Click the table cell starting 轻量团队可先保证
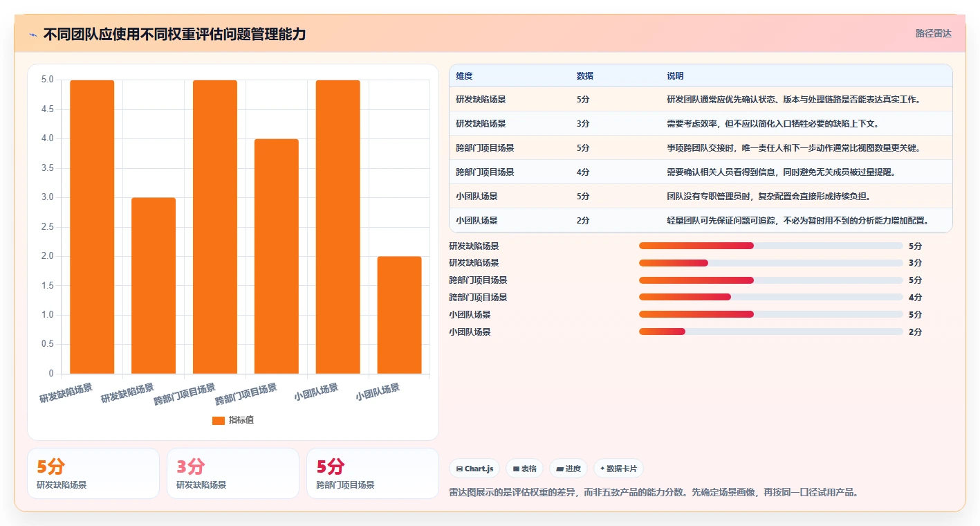Viewport: 980px width, 526px height. (x=806, y=220)
